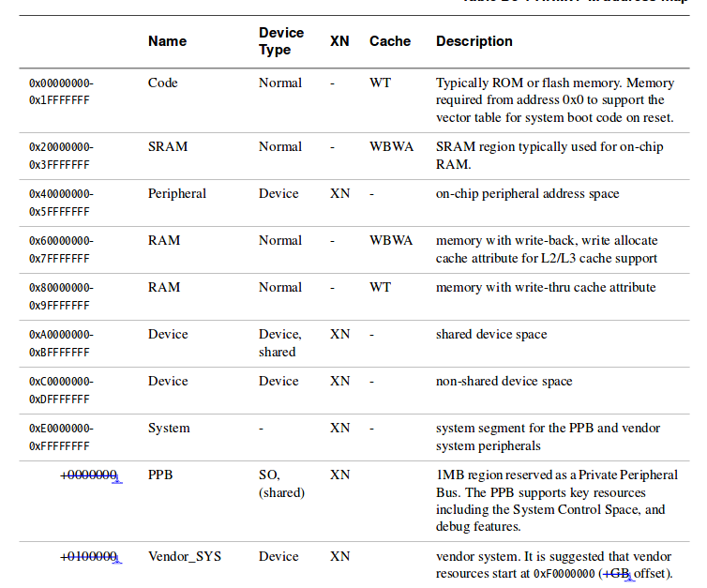Click the Code name cell
707x588 pixels.
(163, 83)
